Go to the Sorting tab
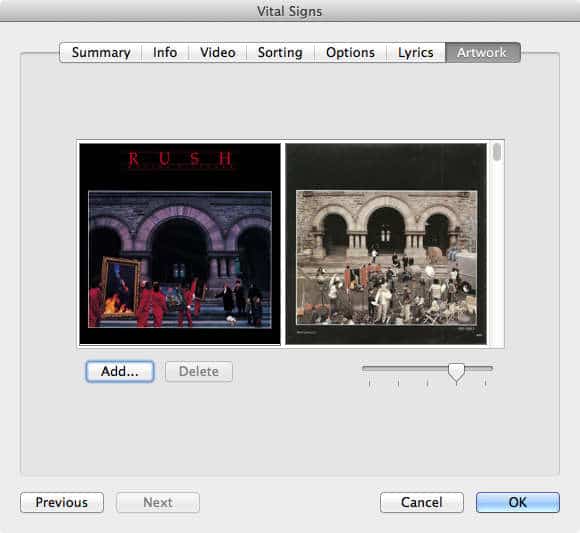The height and width of the screenshot is (533, 580). (280, 53)
